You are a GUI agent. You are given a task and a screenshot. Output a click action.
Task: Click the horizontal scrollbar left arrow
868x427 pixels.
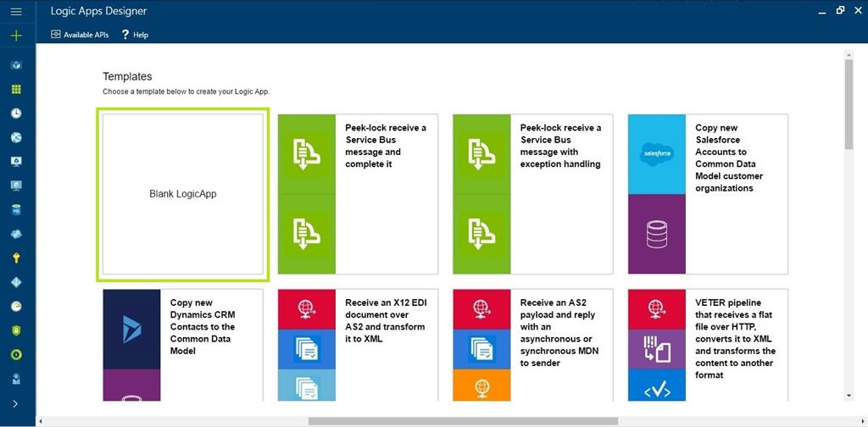click(x=41, y=421)
